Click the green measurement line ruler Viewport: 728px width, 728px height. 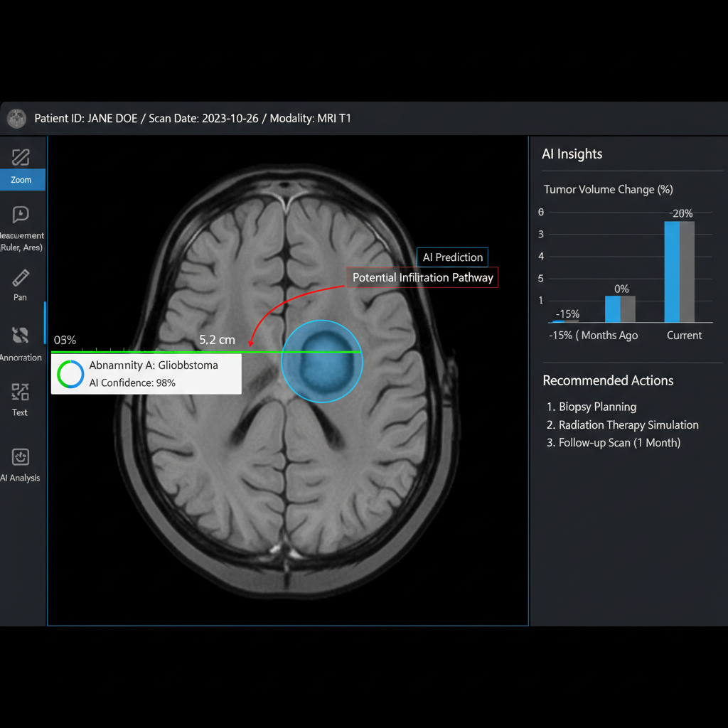(206, 353)
